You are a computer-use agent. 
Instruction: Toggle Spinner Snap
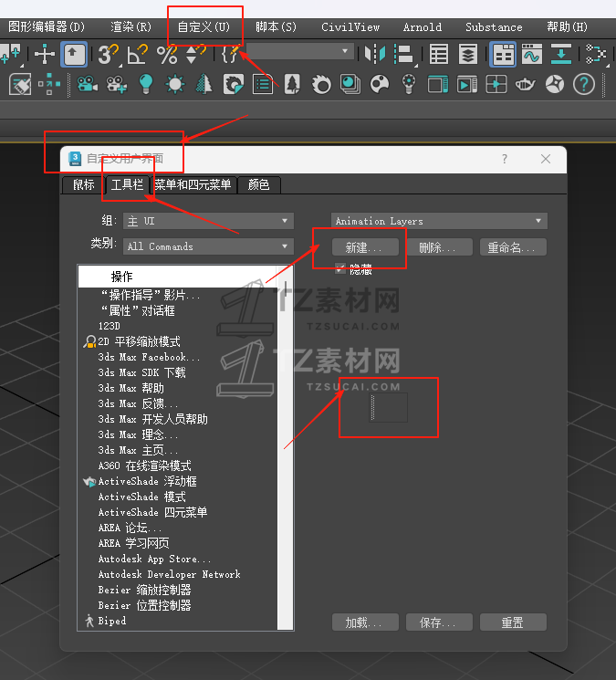195,54
